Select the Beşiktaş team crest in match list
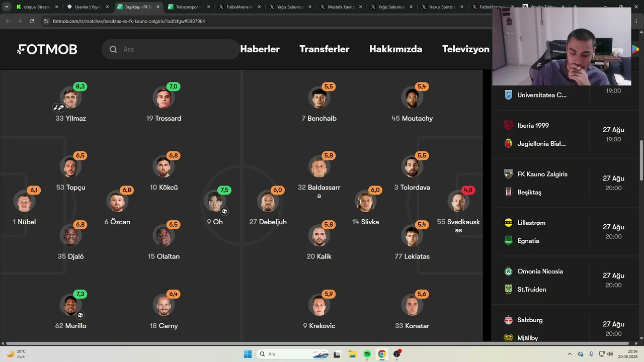This screenshot has height=362, width=644. click(508, 192)
